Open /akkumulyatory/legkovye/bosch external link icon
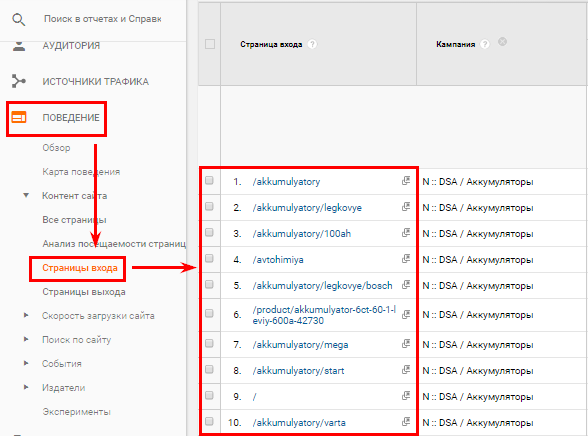The width and height of the screenshot is (588, 436). click(406, 285)
